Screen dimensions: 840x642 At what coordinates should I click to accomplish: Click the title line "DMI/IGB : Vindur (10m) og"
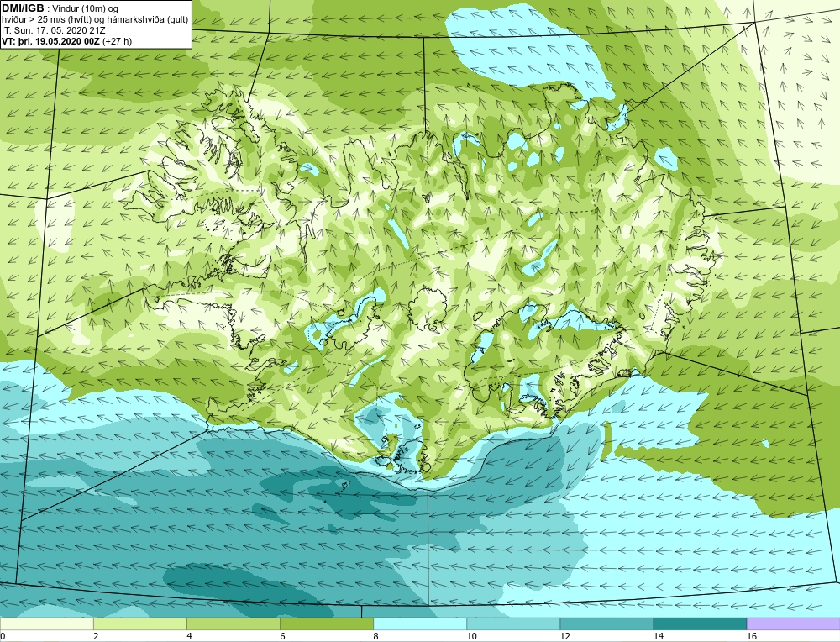point(60,9)
